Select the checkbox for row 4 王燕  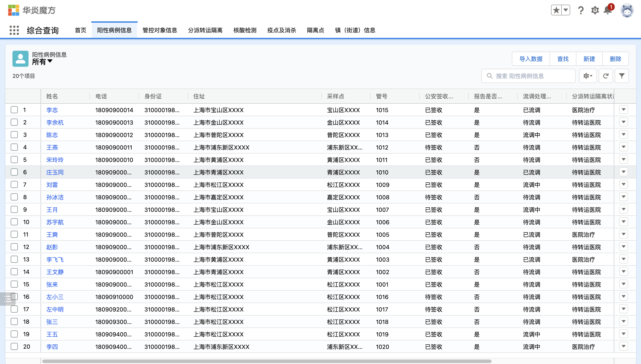click(14, 147)
